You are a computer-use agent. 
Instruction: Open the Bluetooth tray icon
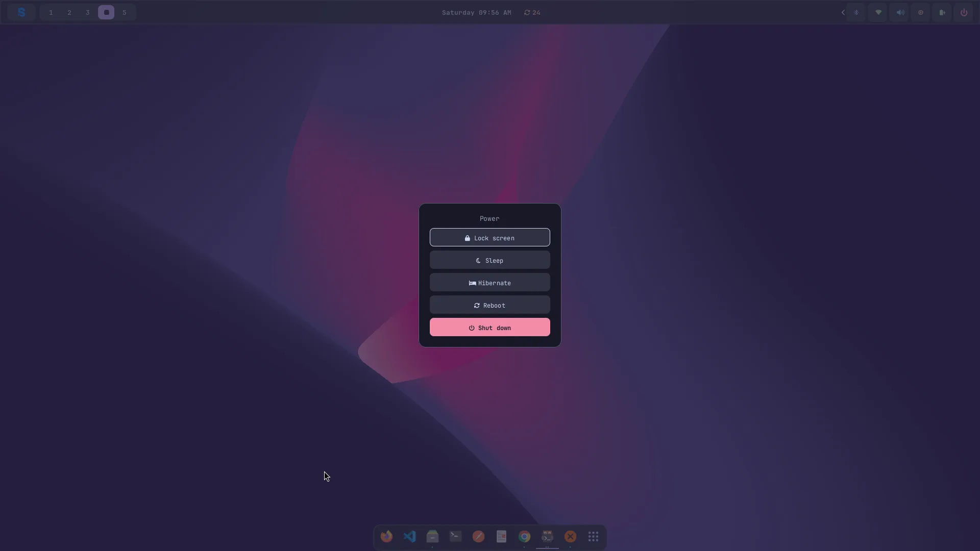pyautogui.click(x=856, y=12)
